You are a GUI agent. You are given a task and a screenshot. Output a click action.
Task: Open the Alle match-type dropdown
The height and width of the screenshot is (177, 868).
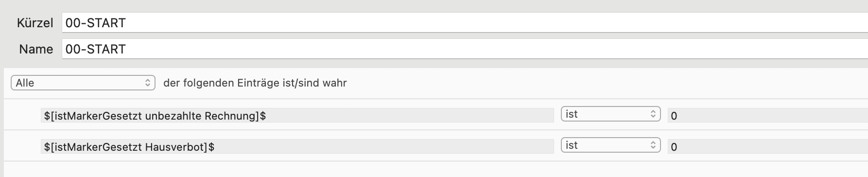click(83, 83)
